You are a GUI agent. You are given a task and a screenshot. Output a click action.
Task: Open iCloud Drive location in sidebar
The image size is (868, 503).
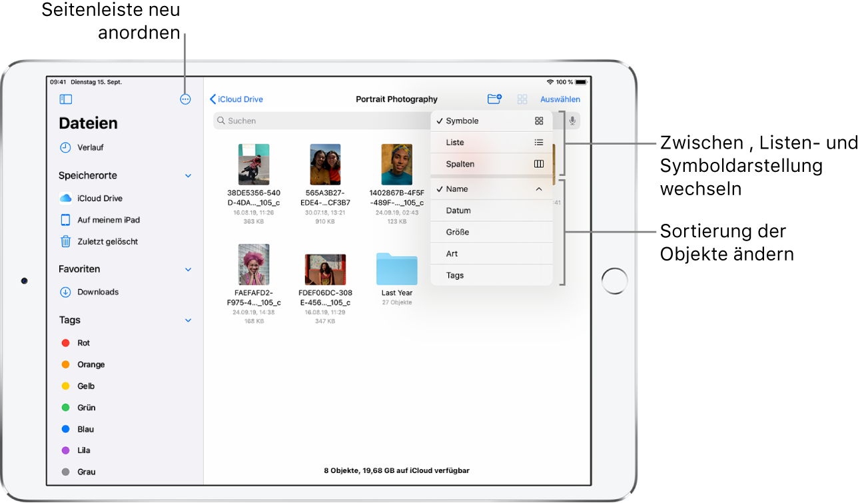(100, 199)
